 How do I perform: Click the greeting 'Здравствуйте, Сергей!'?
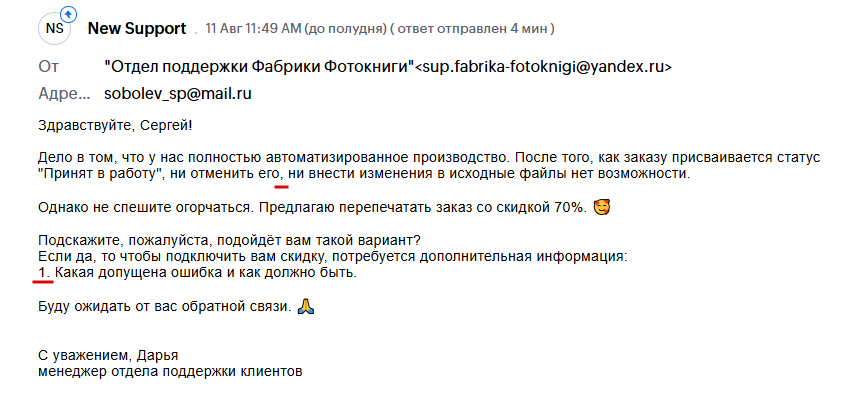pos(115,126)
